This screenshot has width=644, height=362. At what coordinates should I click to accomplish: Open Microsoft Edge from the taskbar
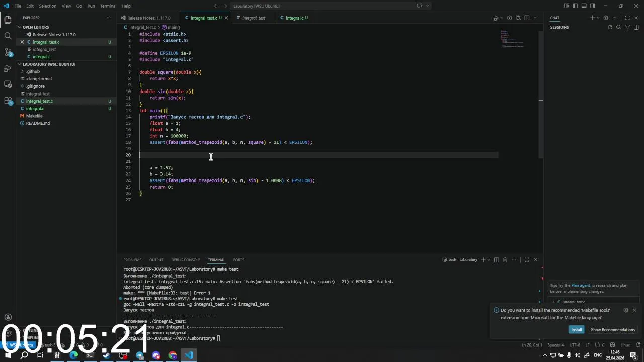pos(73,355)
